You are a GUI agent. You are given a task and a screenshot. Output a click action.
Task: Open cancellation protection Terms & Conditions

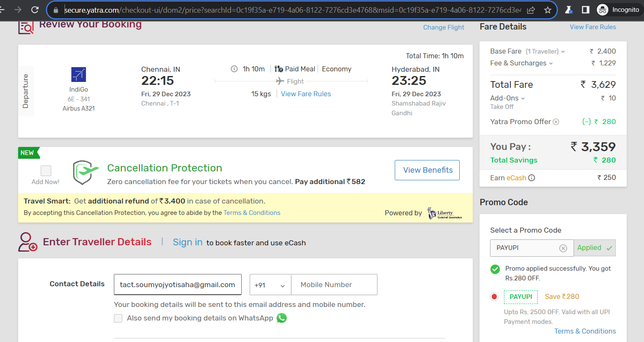click(252, 213)
